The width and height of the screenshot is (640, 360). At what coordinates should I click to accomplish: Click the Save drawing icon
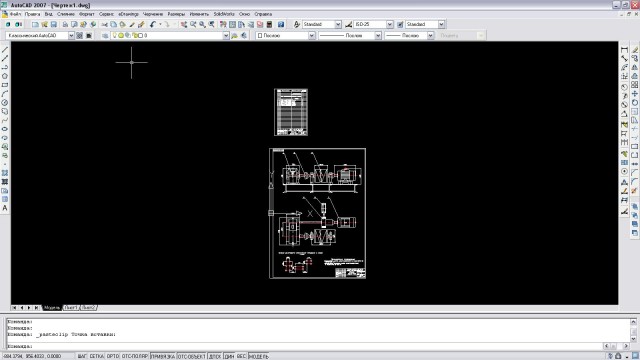[53, 24]
